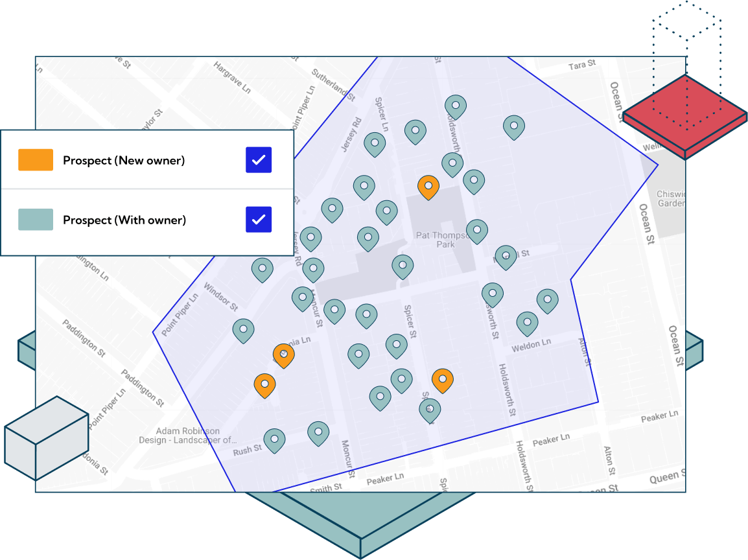Image resolution: width=748 pixels, height=560 pixels.
Task: Uncheck the Prospect (With owner) checkbox
Action: (259, 220)
